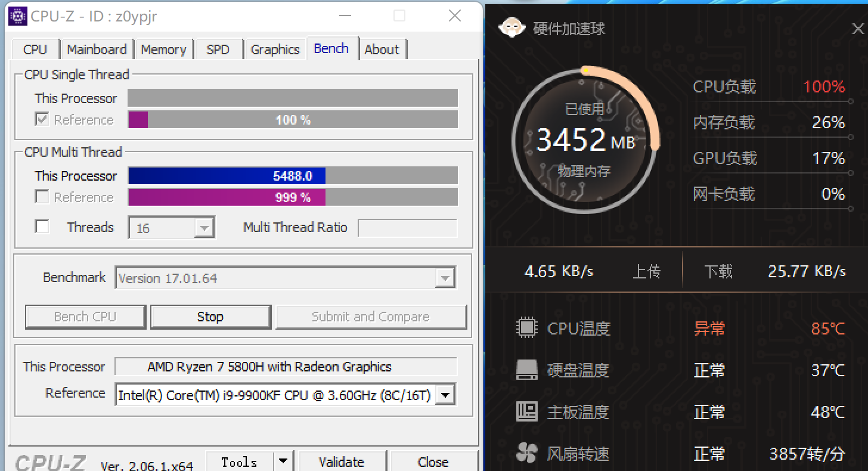This screenshot has height=471, width=868.
Task: Toggle the Single Thread Reference checkbox
Action: tap(42, 119)
